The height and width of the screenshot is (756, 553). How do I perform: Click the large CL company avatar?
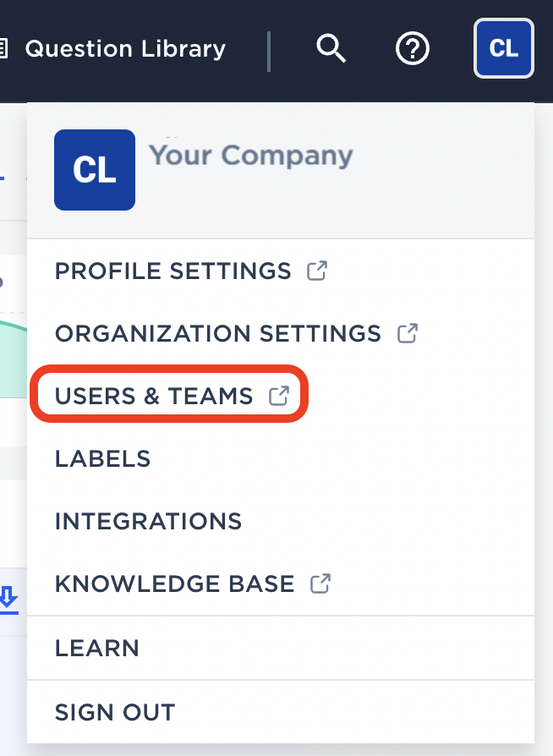(x=95, y=170)
